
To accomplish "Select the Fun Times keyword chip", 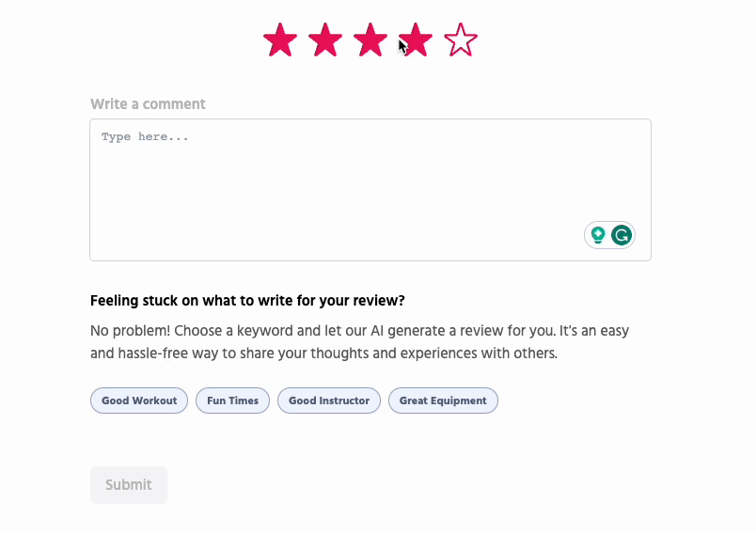I will pos(232,400).
